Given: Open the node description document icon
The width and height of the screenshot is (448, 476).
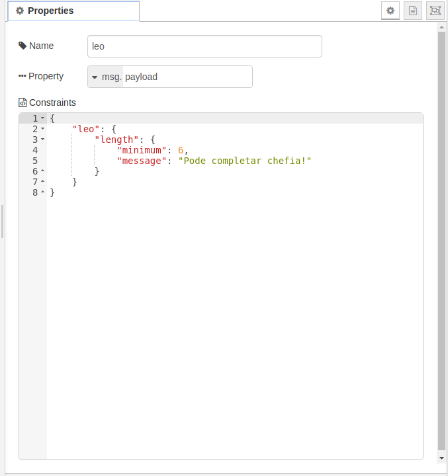Looking at the screenshot, I should click(x=413, y=11).
